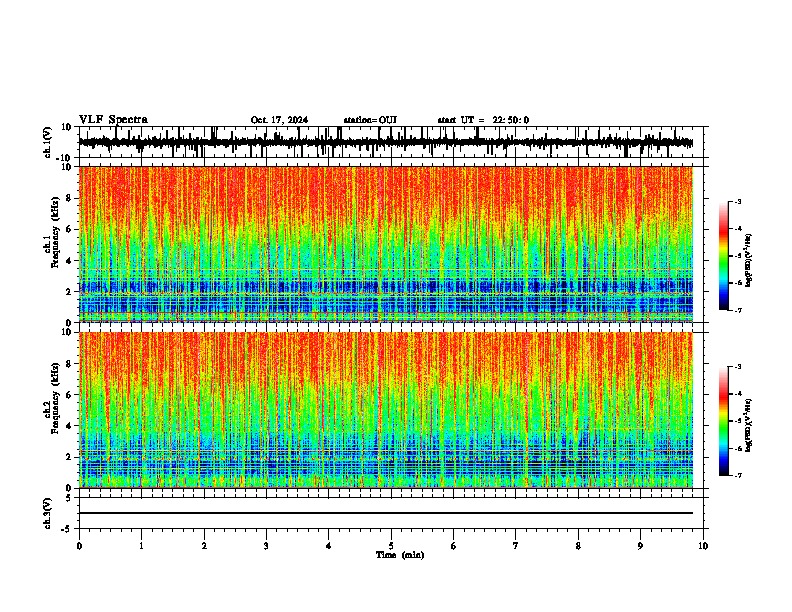Click the "Time (min)" axis label

point(400,555)
